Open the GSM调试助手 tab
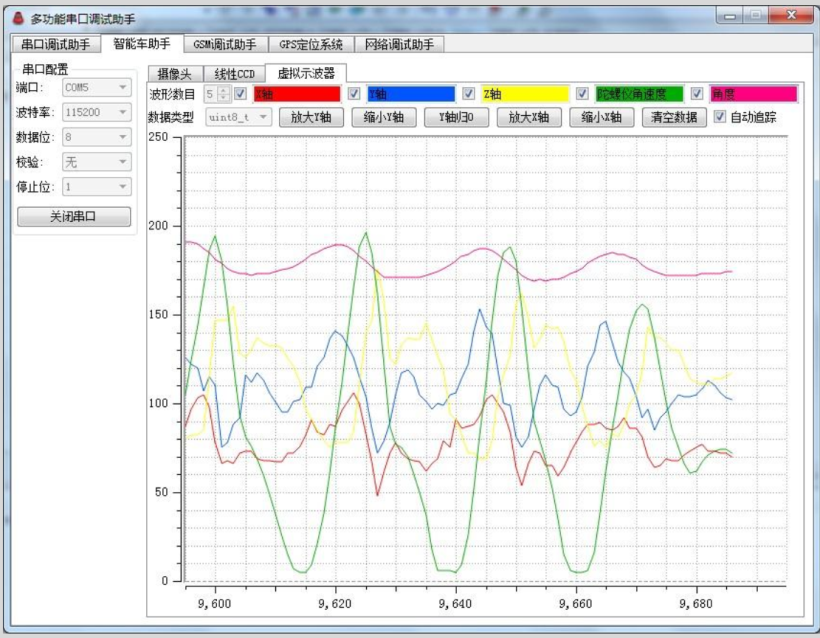This screenshot has height=638, width=820. coord(225,44)
